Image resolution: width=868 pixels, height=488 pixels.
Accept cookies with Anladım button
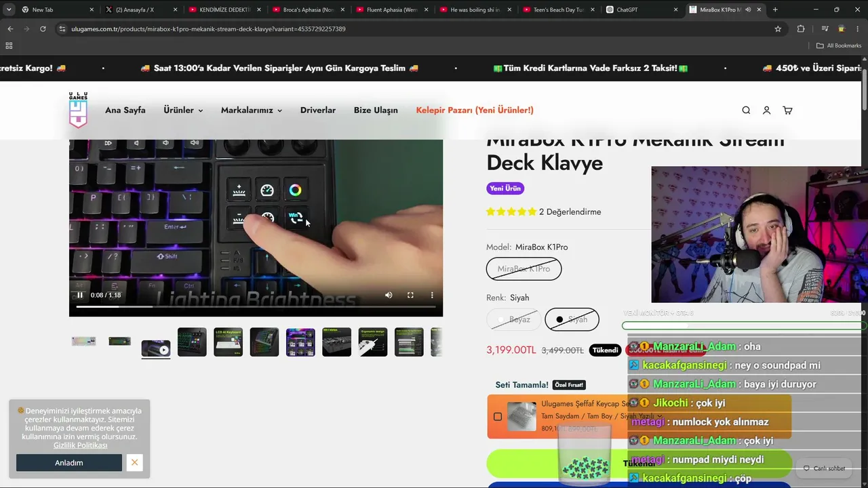[x=69, y=463]
